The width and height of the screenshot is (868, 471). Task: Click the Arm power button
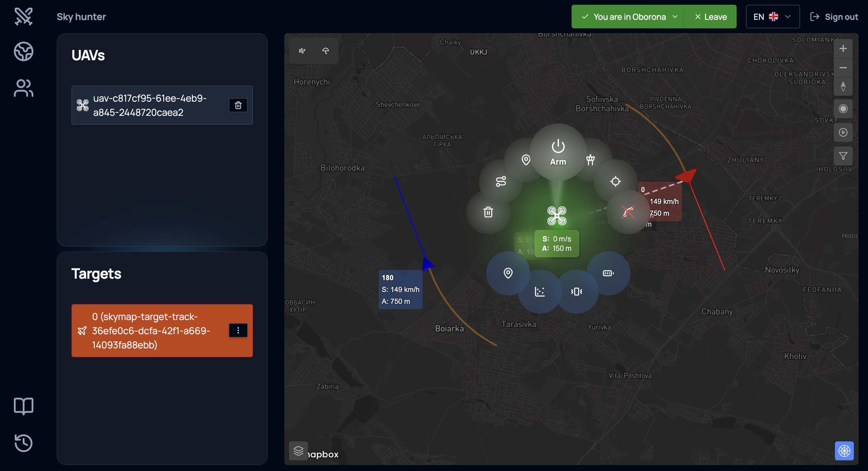coord(558,152)
